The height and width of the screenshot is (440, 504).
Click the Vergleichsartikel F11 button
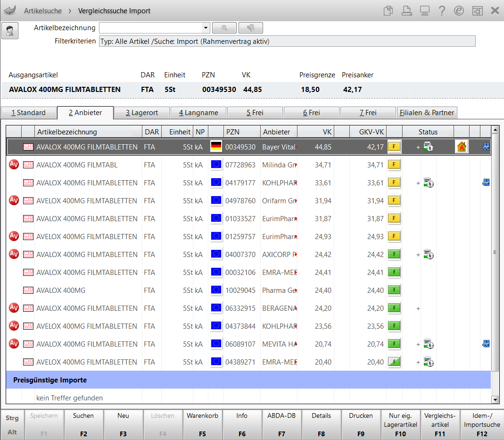point(440,424)
